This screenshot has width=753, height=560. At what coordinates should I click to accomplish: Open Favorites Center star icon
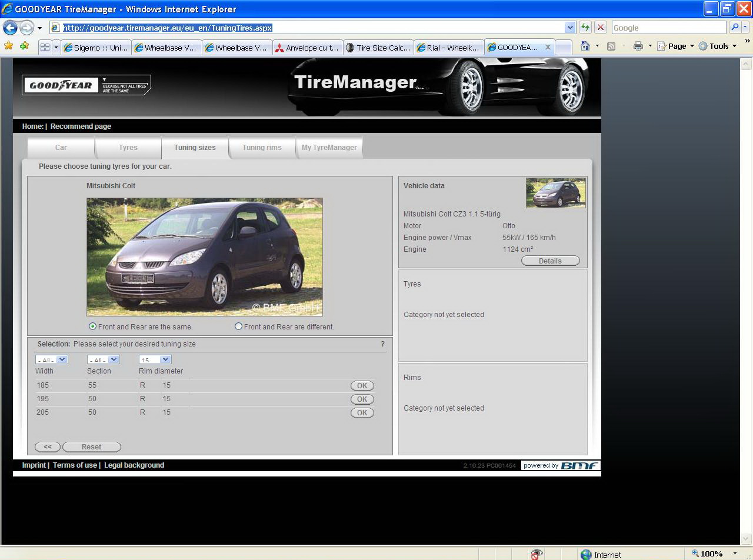[9, 46]
